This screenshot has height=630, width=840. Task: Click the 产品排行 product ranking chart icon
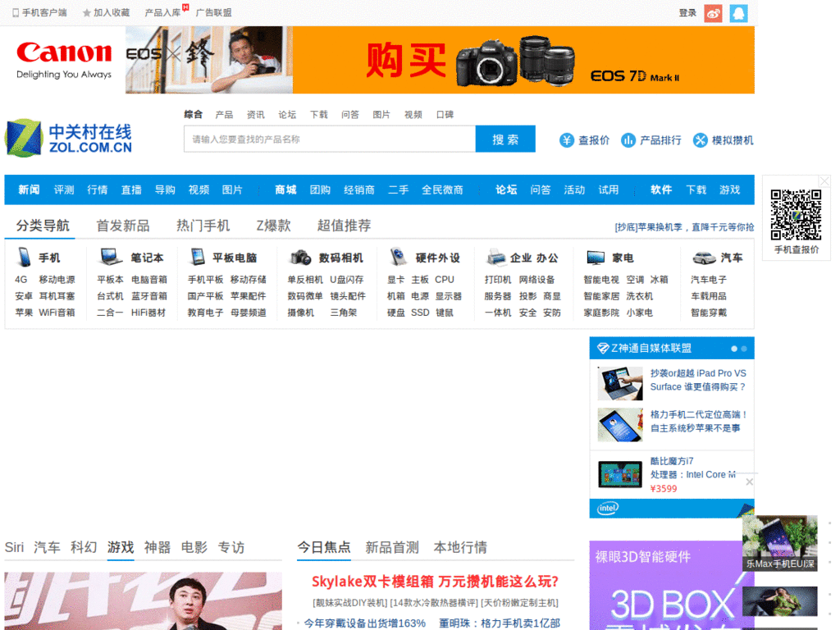click(628, 139)
